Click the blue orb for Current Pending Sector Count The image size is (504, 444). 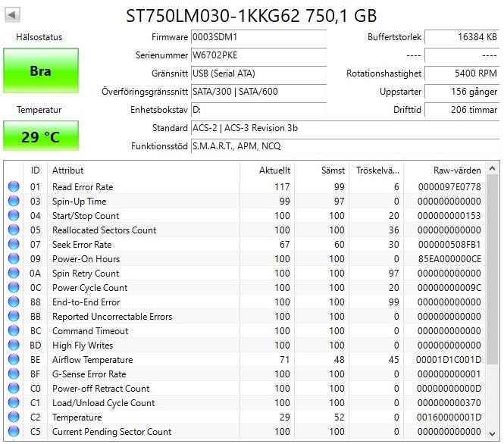[x=14, y=432]
